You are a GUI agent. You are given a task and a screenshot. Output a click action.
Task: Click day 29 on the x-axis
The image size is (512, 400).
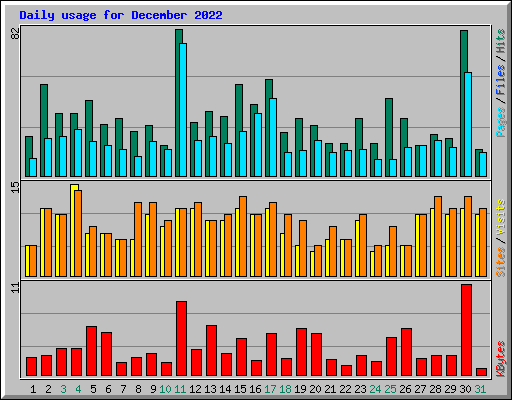450,389
